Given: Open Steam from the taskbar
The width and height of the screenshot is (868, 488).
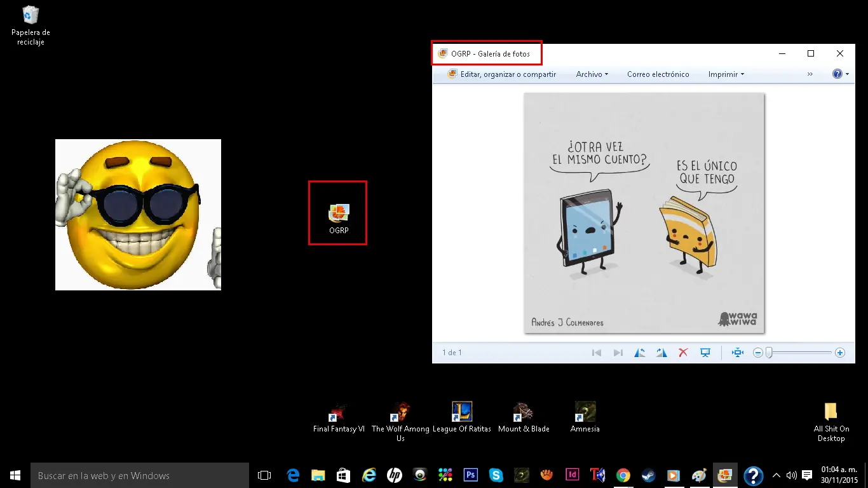Looking at the screenshot, I should tap(649, 475).
